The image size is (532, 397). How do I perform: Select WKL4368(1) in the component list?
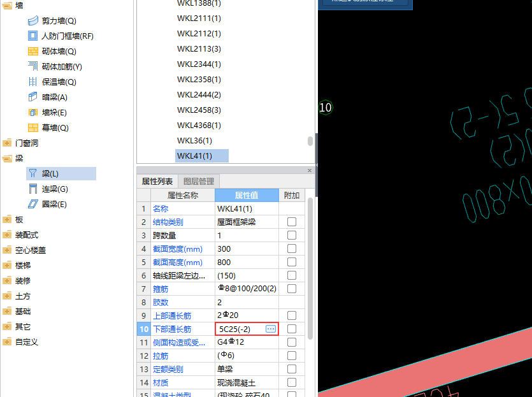(x=199, y=125)
